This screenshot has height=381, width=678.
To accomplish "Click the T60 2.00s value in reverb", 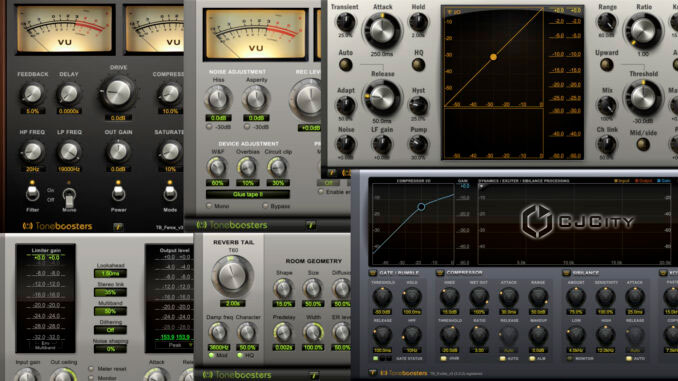I will (x=233, y=304).
